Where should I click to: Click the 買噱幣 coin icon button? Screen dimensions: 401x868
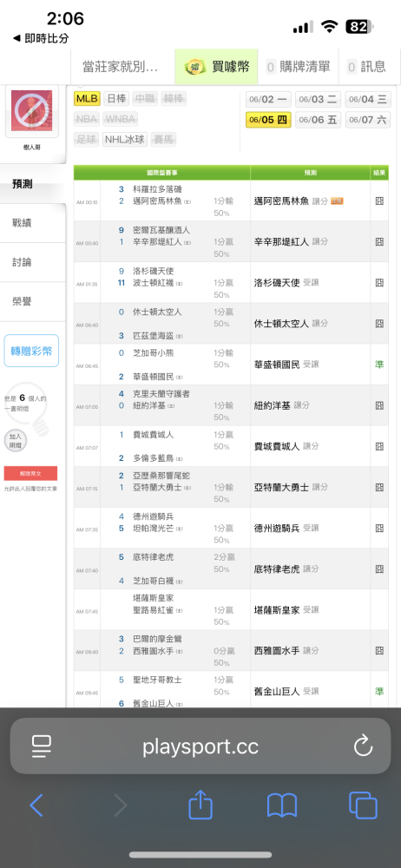[218, 67]
